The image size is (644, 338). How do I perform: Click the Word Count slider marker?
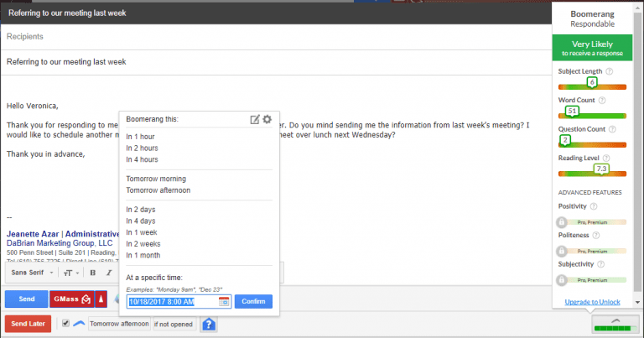(x=572, y=112)
